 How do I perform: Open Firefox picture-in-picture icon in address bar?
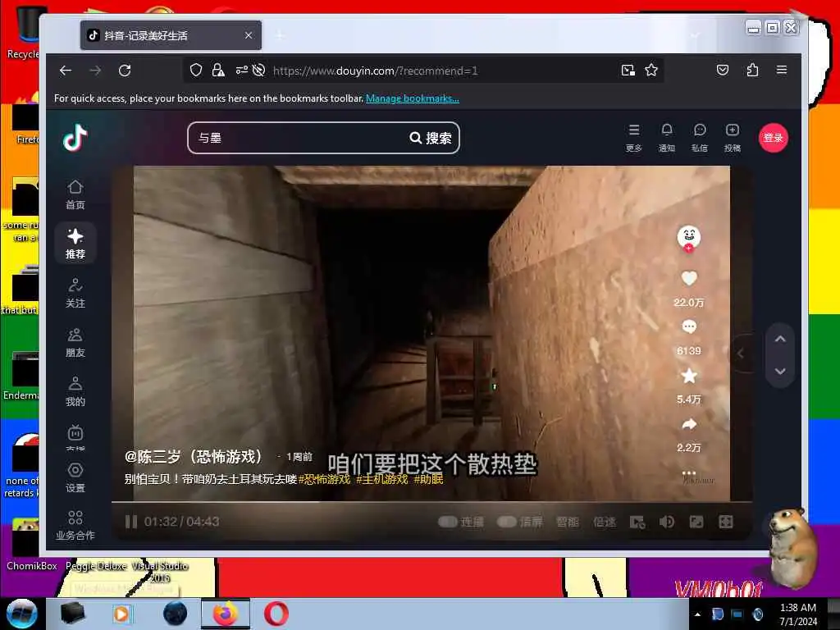pos(628,71)
